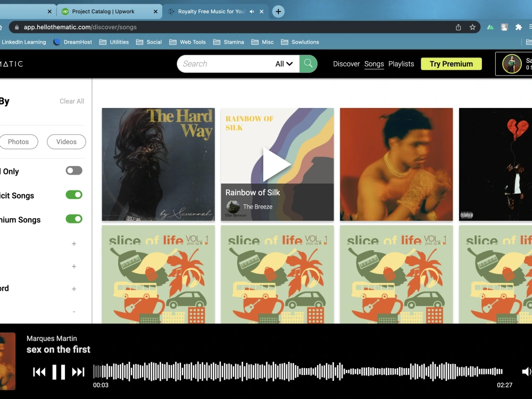The image size is (532, 399).
Task: Open the Social bookmarks folder
Action: [x=149, y=42]
